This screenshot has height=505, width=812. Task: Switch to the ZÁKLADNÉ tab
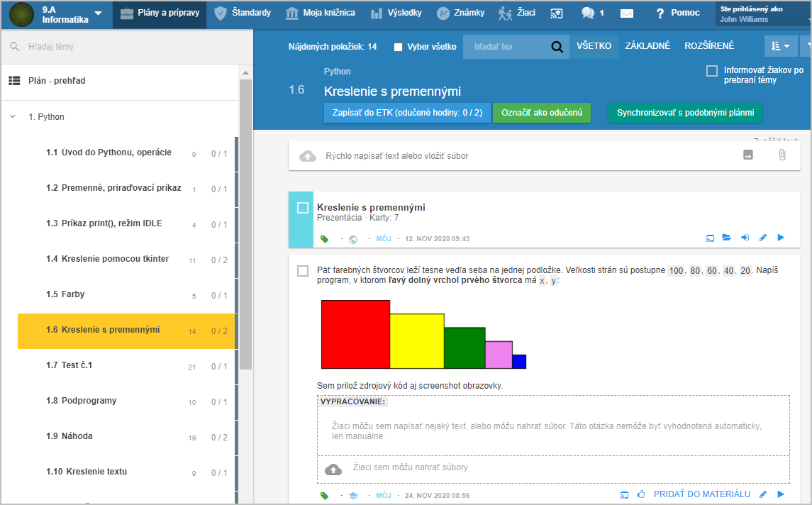click(647, 46)
